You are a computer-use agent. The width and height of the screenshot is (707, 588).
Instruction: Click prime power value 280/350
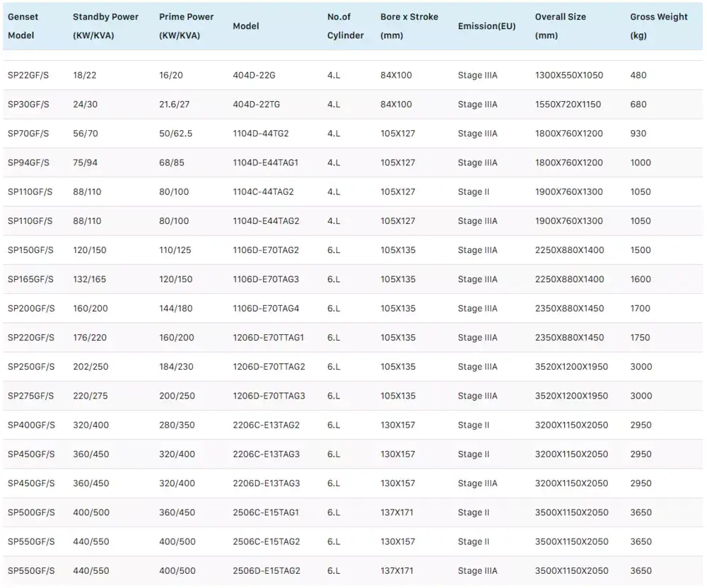tap(177, 425)
